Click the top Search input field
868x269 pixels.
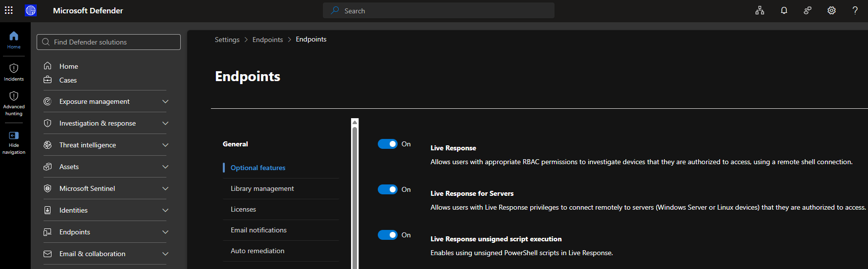coord(439,10)
